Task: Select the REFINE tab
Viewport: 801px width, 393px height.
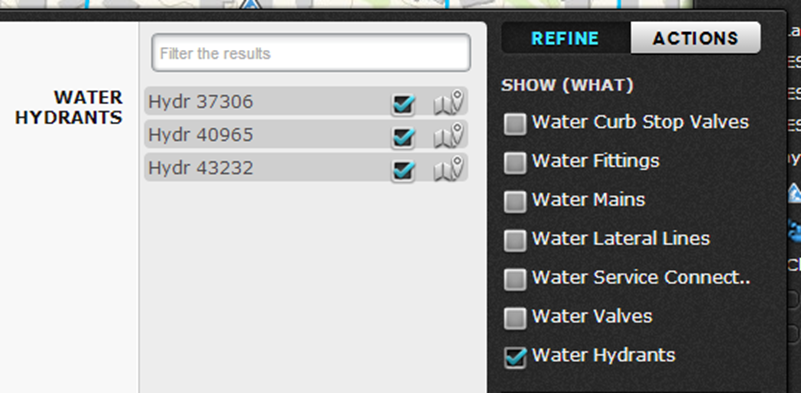Action: point(566,38)
